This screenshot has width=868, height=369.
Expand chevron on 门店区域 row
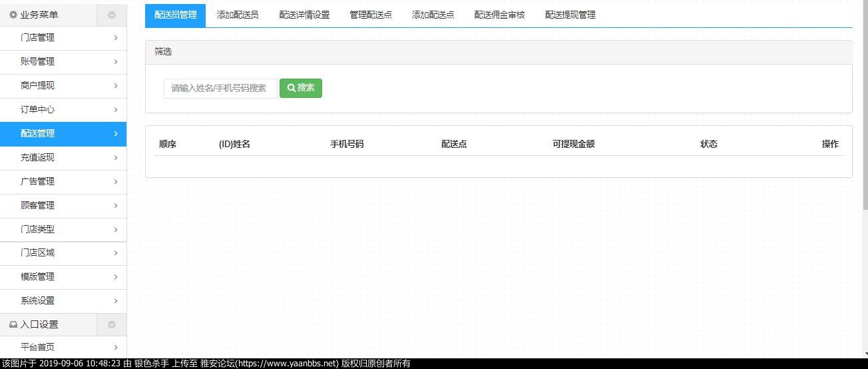click(x=116, y=253)
